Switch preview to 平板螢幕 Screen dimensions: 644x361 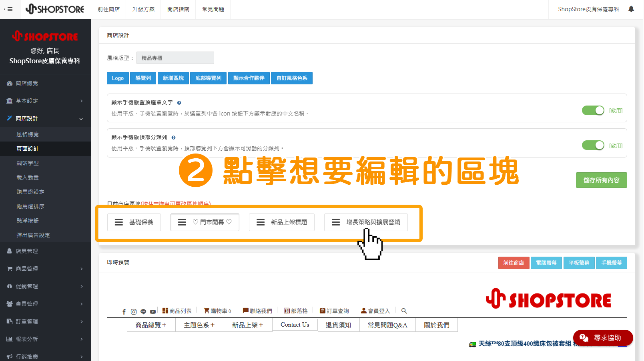click(579, 263)
